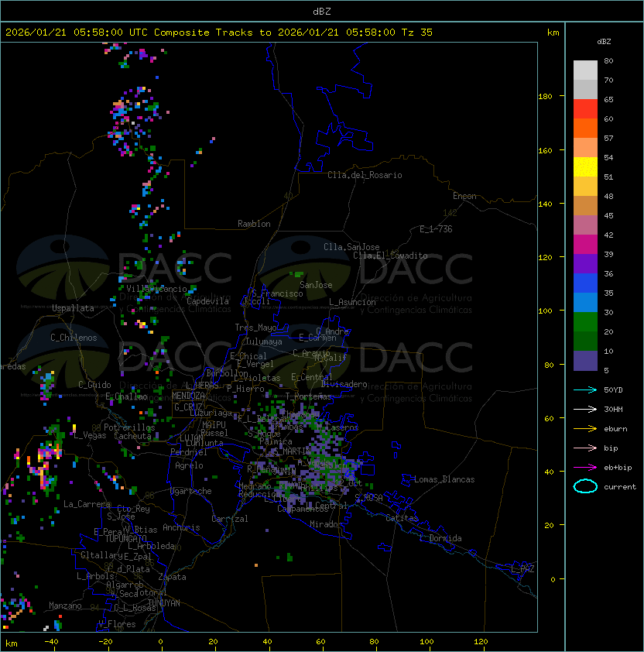Click the green swatch between 30 and 20

[x=585, y=321]
